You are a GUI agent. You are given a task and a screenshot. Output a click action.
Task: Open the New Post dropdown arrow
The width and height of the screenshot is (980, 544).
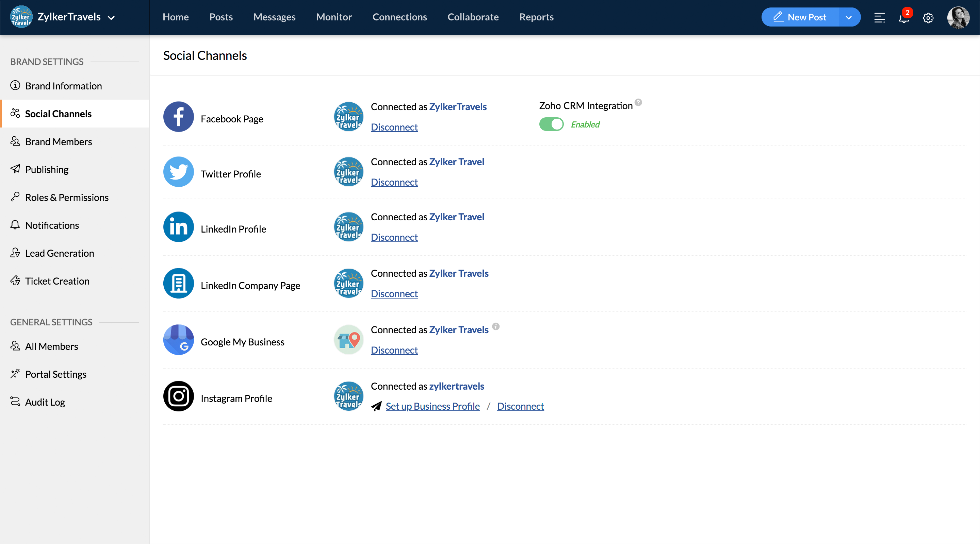pos(849,17)
